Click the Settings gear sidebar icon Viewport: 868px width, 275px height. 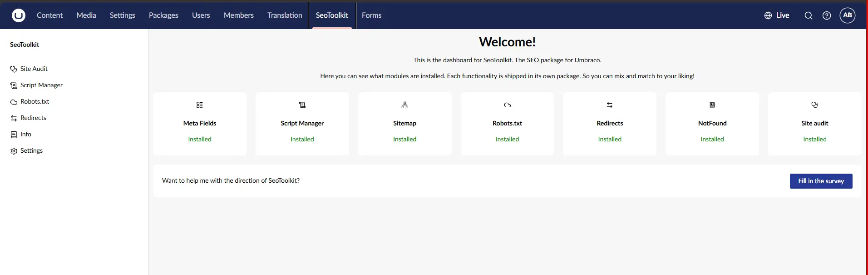[x=14, y=151]
